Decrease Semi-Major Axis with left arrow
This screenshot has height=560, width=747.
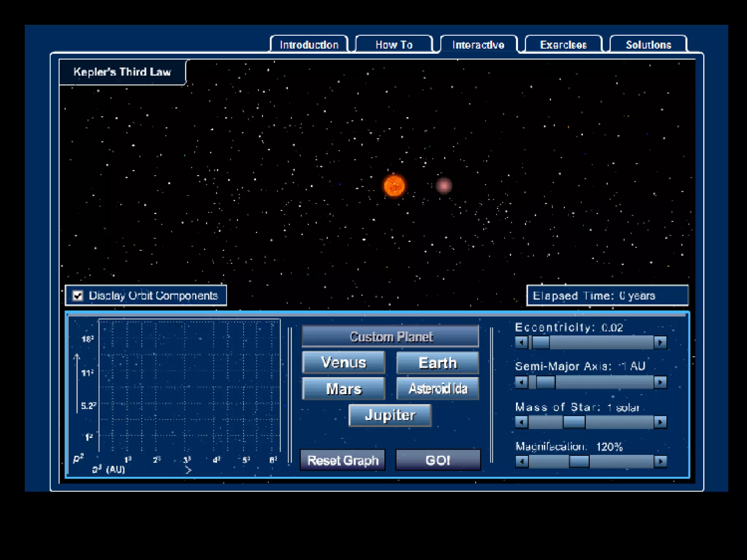522,382
